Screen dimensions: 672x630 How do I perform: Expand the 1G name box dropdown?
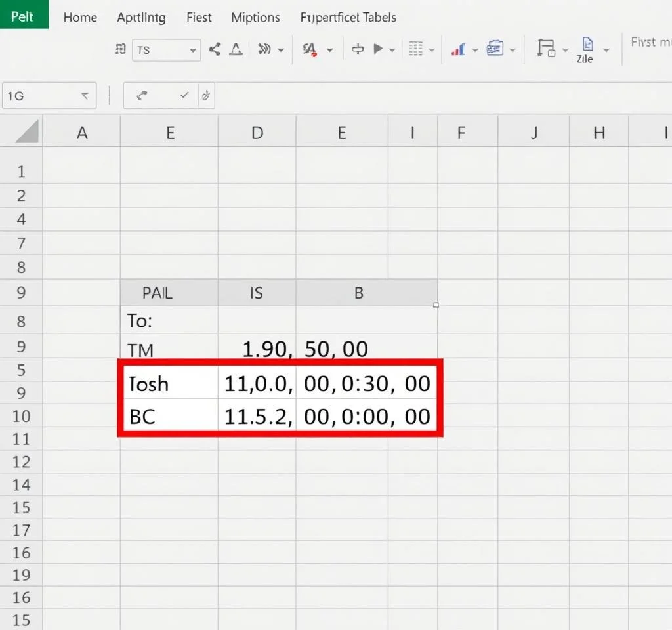84,96
